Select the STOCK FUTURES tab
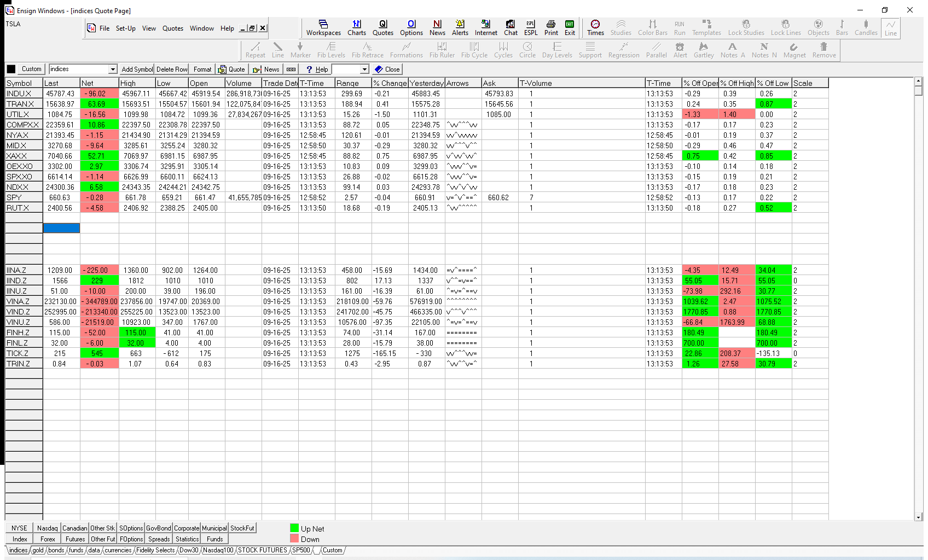The width and height of the screenshot is (928, 560). [262, 550]
